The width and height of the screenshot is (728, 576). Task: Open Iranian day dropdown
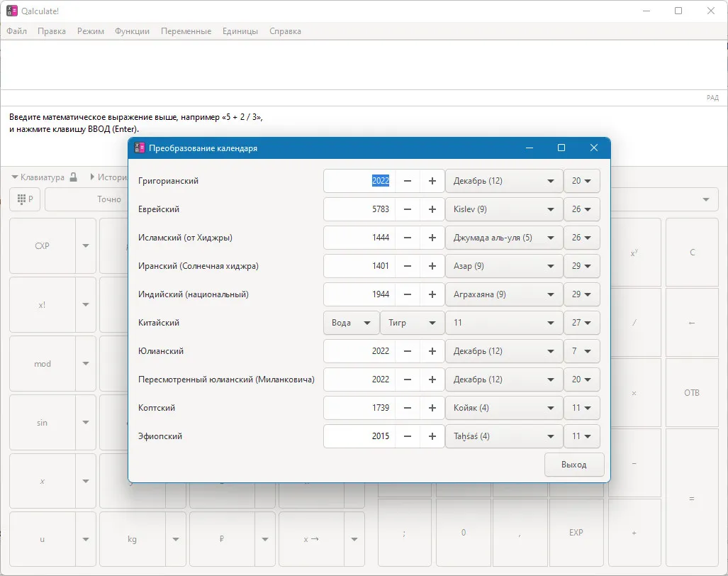[582, 266]
